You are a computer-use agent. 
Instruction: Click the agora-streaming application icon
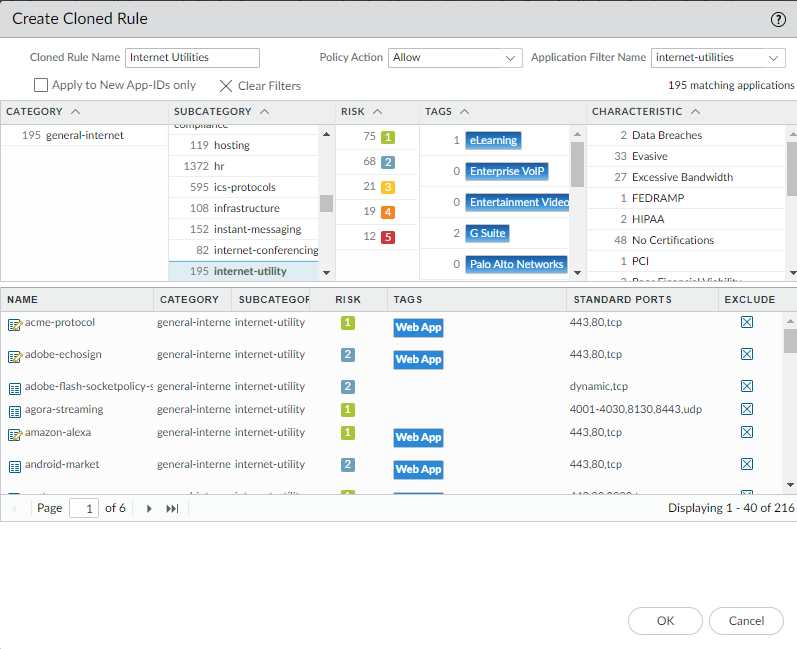click(15, 410)
